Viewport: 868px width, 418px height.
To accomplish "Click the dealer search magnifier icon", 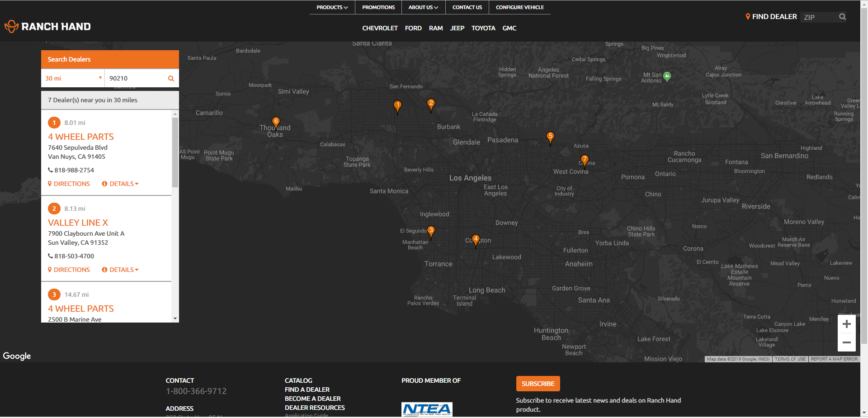I will click(171, 78).
